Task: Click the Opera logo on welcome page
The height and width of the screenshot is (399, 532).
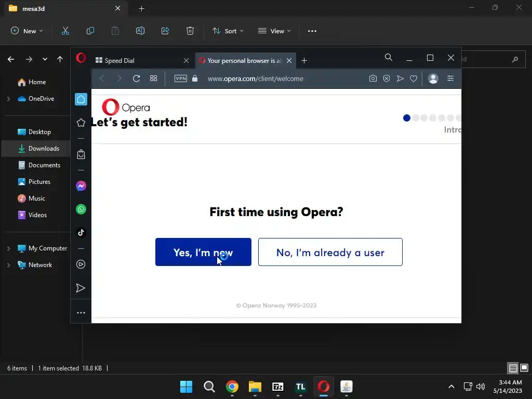Action: click(126, 107)
